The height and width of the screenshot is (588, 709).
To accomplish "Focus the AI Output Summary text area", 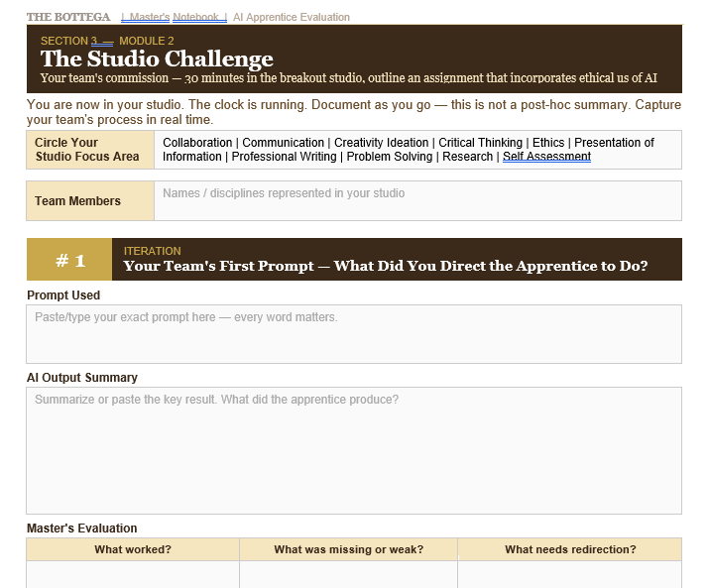I will pos(354,450).
